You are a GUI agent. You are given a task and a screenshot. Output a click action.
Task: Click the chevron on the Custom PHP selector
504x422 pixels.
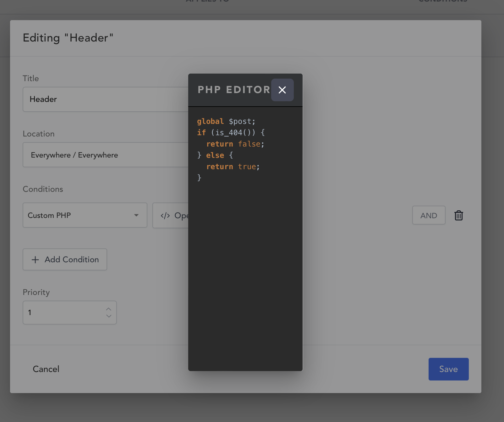point(136,215)
